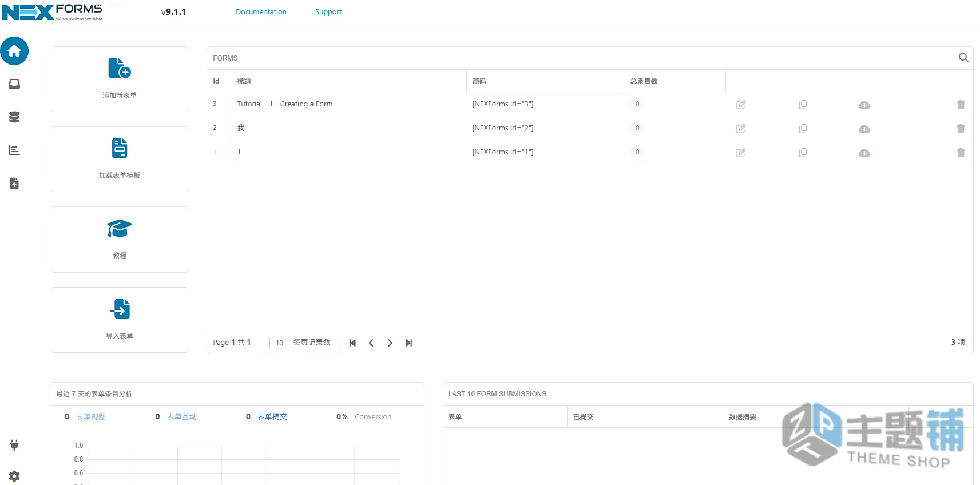Open the plug add-ons sidebar icon
Viewport: 980px width, 485px height.
pos(14,445)
